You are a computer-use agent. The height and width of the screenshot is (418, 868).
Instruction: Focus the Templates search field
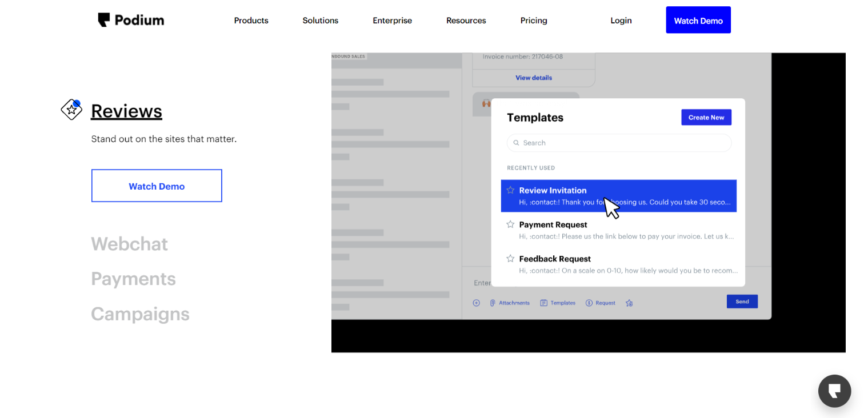[x=619, y=143]
